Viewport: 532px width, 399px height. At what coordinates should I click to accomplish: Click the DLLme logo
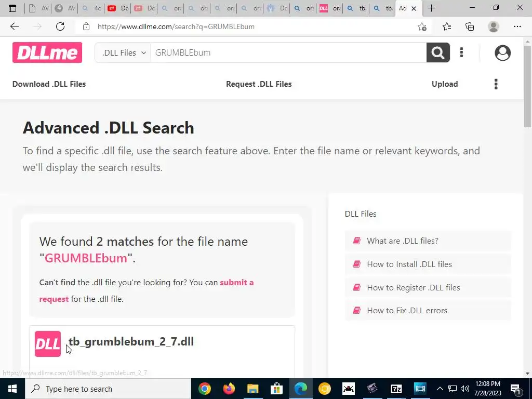point(47,52)
